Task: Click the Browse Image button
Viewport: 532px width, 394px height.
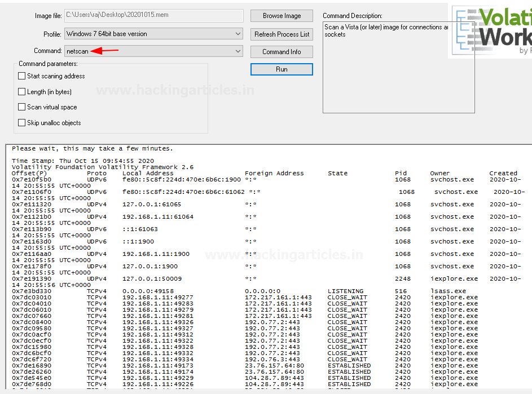Action: pos(282,16)
